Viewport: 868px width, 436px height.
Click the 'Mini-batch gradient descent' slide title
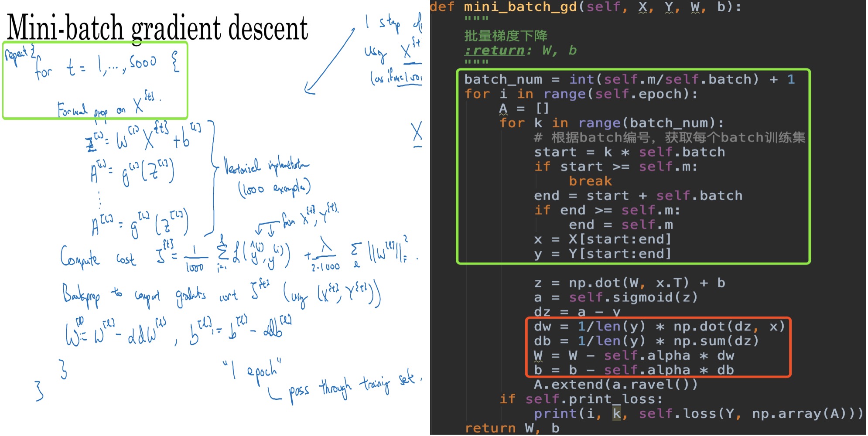pos(157,28)
